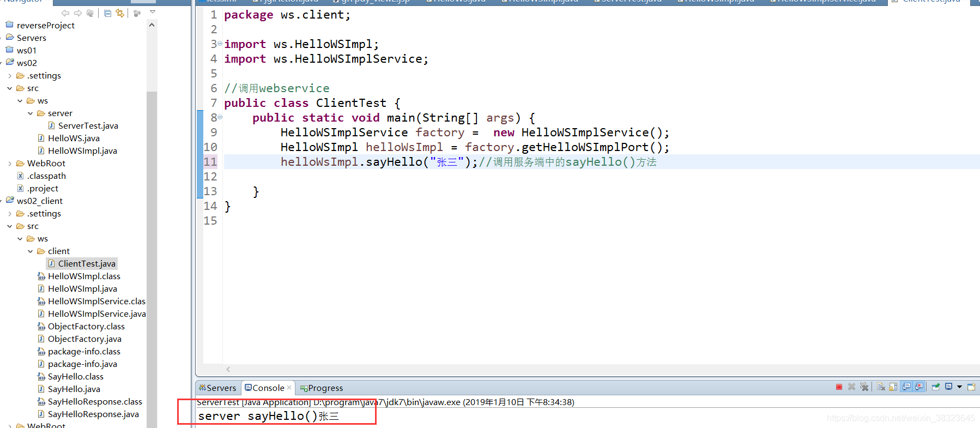Select package-info.java file
The width and height of the screenshot is (980, 428).
tap(77, 364)
